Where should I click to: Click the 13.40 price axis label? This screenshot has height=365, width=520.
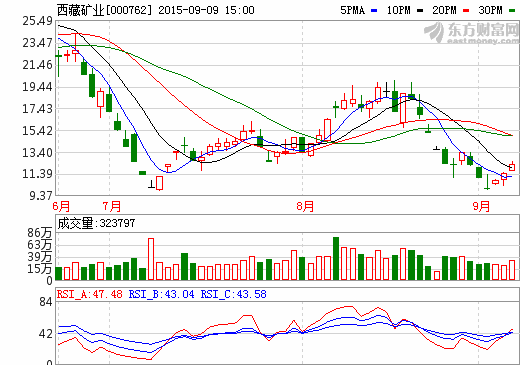(x=37, y=153)
